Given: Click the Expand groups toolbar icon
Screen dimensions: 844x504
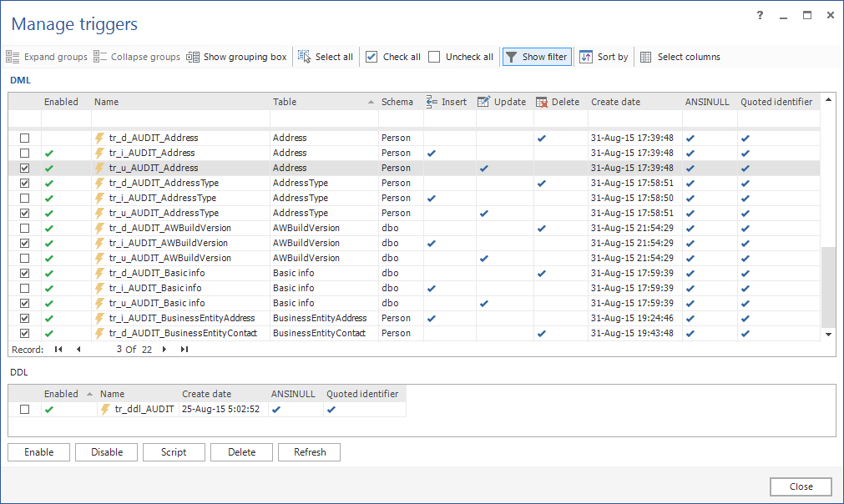Looking at the screenshot, I should (x=13, y=57).
